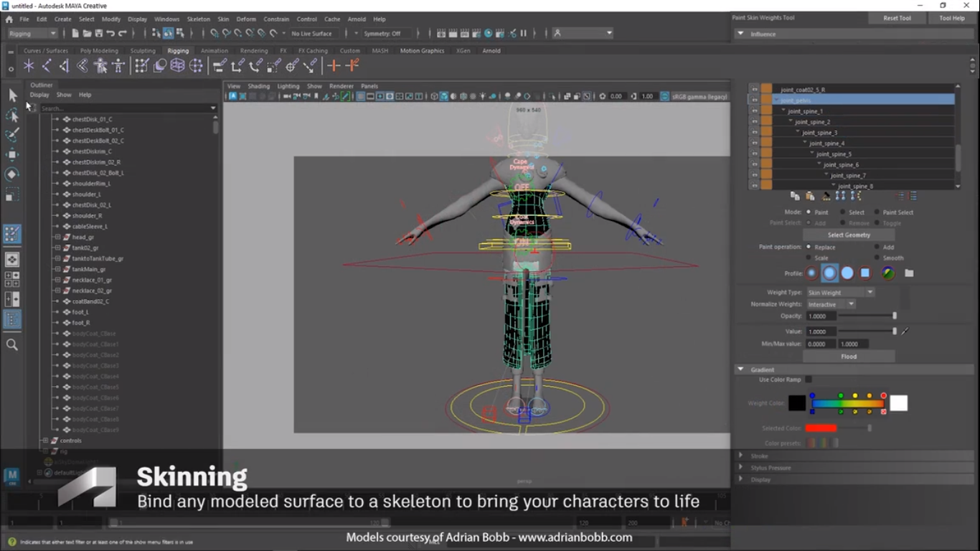Click the Home icon left of File menu

pos(9,19)
